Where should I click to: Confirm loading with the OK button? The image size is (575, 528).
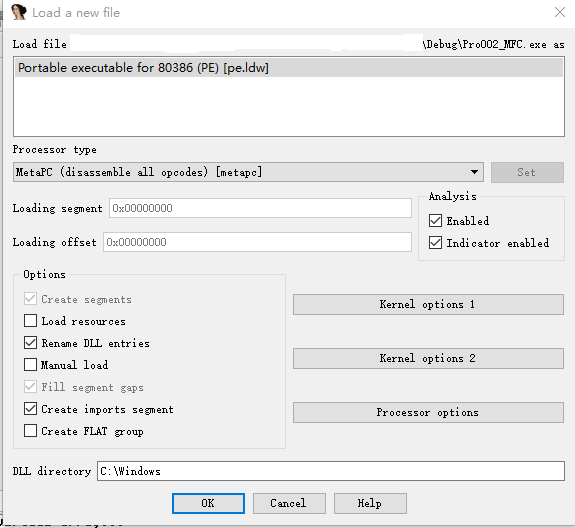click(x=208, y=503)
